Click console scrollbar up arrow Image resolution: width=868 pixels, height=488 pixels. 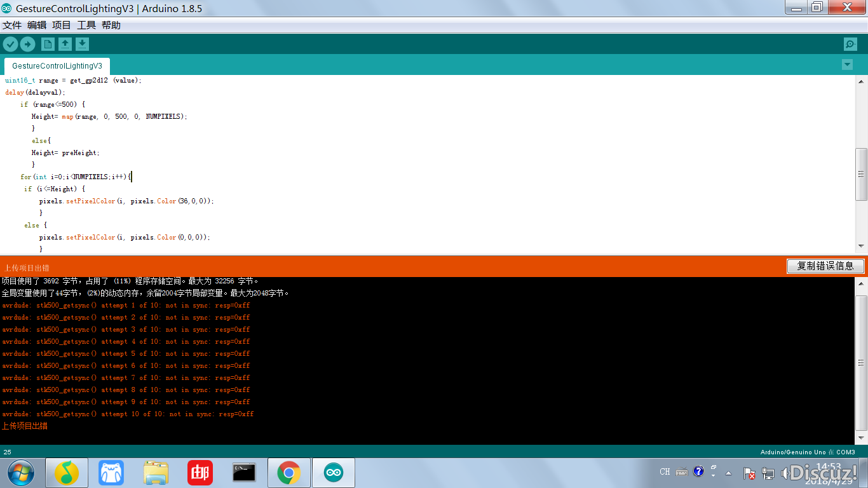point(862,283)
